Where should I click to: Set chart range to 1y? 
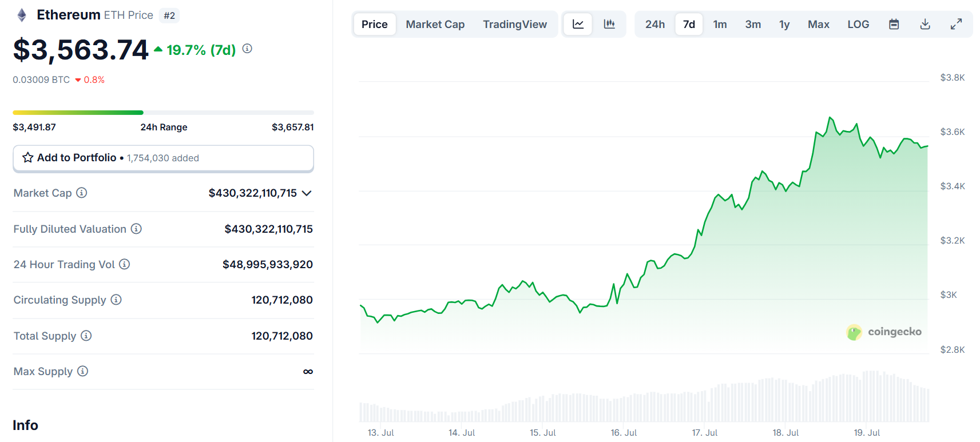tap(784, 24)
